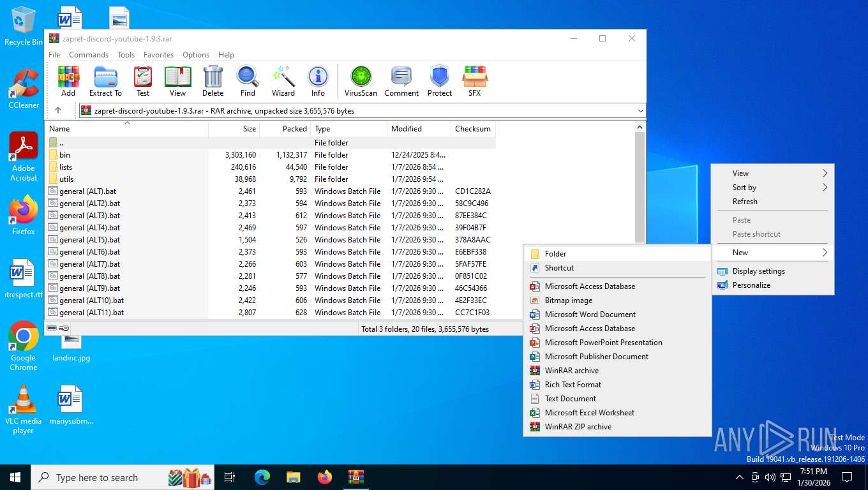Select the general (ALT5).bat file

(271, 240)
